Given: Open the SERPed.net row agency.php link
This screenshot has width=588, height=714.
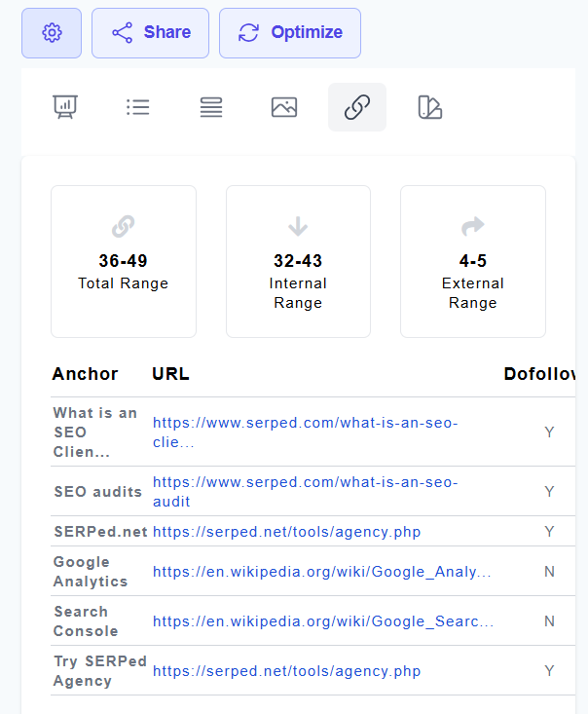Looking at the screenshot, I should [286, 532].
